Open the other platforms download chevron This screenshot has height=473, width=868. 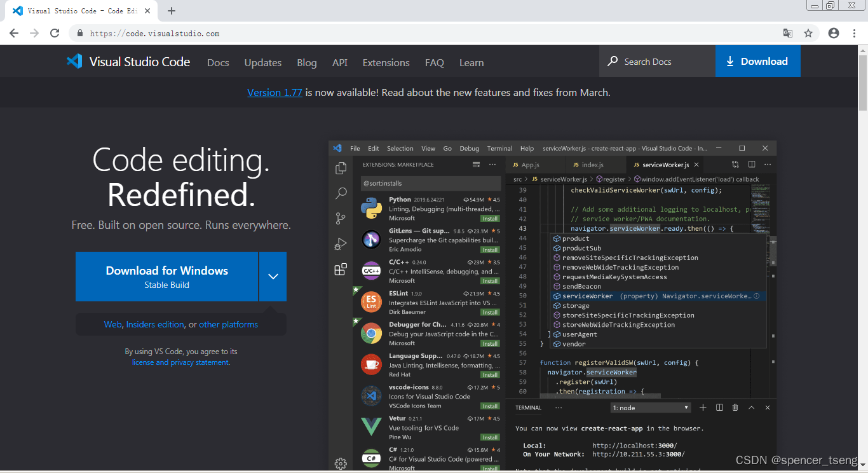273,277
